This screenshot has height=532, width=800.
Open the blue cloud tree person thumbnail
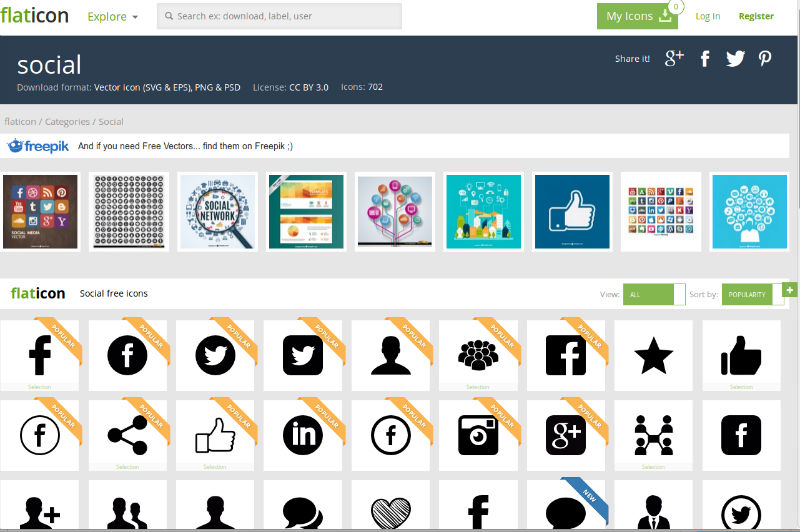tap(749, 212)
